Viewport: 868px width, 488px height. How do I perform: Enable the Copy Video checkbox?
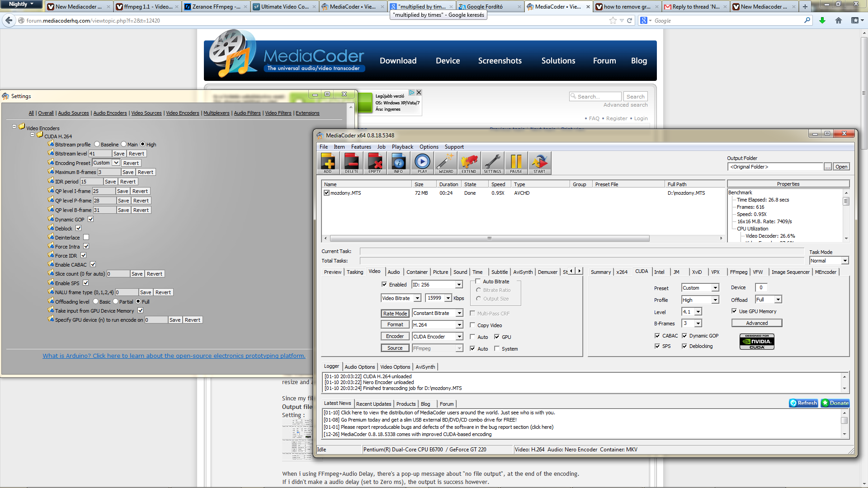coord(472,325)
